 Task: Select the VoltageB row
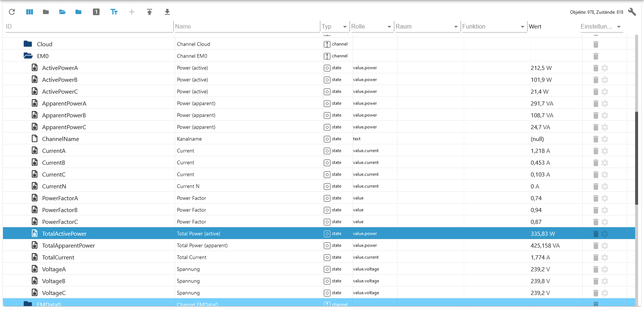pos(319,281)
